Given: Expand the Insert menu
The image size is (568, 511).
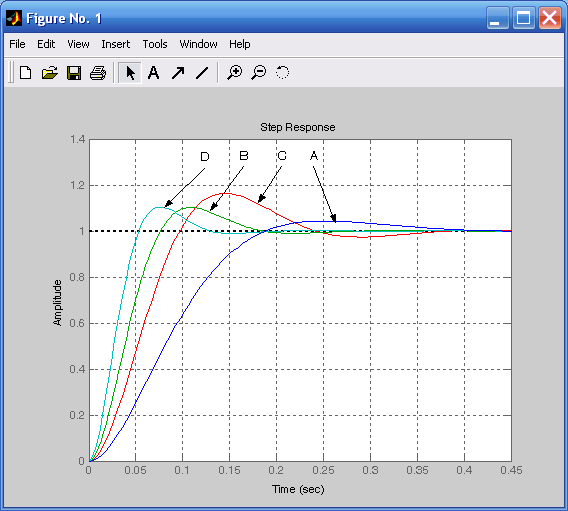Looking at the screenshot, I should [116, 44].
